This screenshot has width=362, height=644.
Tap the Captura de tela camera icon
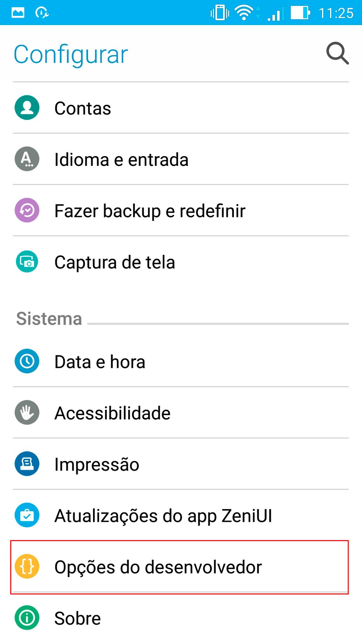(27, 262)
